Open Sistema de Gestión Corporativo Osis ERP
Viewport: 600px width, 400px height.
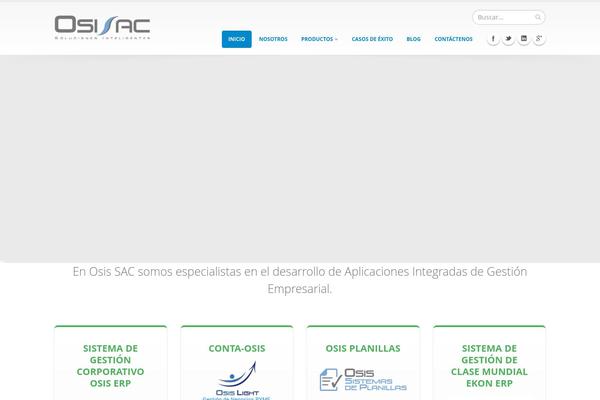(111, 366)
